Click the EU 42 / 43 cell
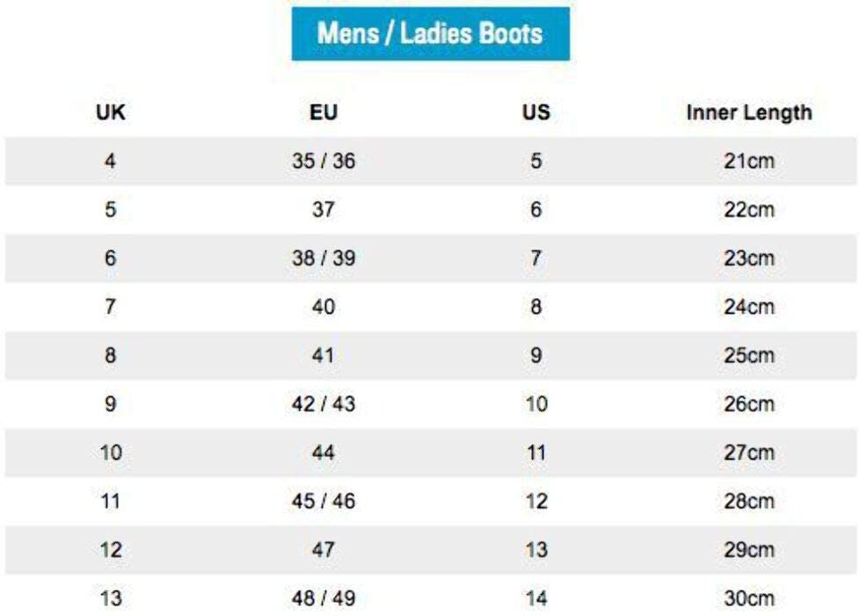Screen dimensions: 860x616 (324, 404)
